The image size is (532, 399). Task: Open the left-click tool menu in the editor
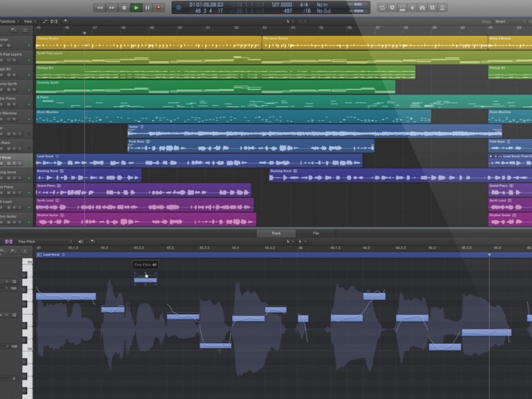[x=289, y=242]
